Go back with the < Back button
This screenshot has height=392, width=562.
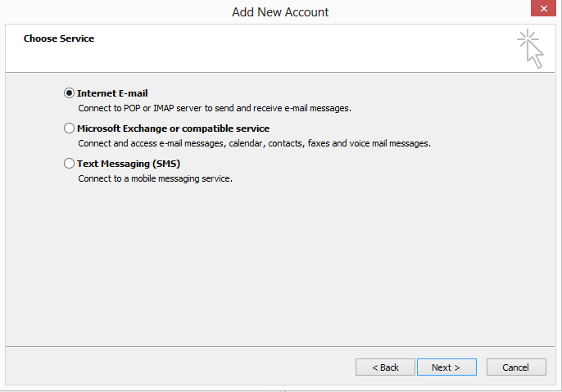[x=385, y=367]
